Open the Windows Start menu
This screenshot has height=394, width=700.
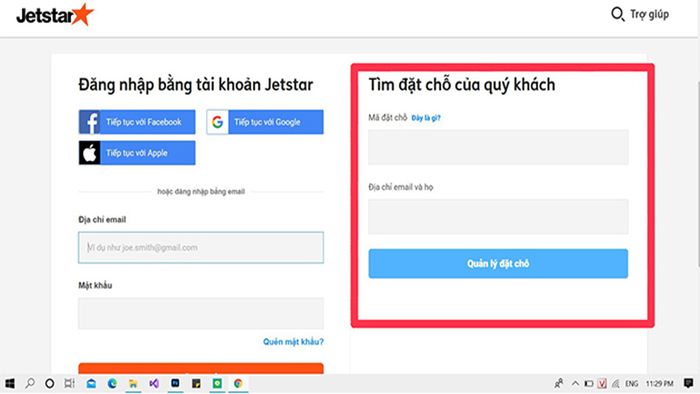click(10, 383)
